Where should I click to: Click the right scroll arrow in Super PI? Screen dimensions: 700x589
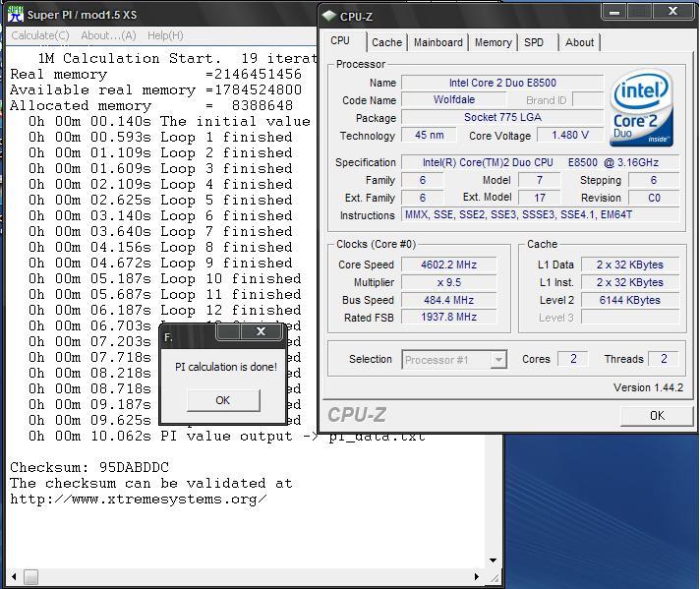(x=477, y=576)
